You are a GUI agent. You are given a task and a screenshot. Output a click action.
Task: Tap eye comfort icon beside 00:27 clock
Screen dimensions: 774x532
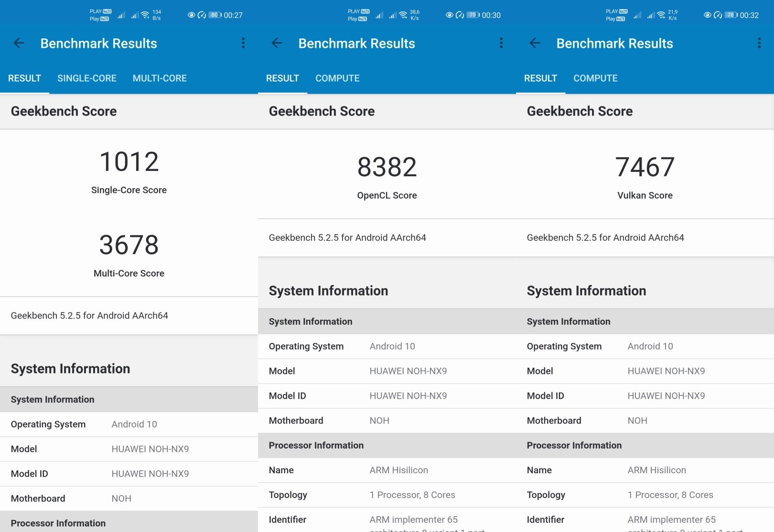[x=192, y=15]
